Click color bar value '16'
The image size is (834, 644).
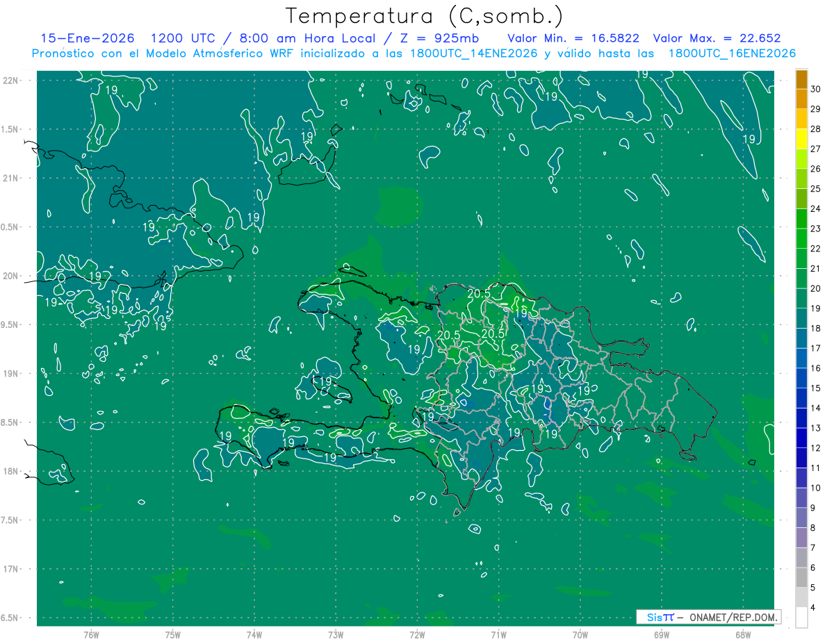coord(817,368)
